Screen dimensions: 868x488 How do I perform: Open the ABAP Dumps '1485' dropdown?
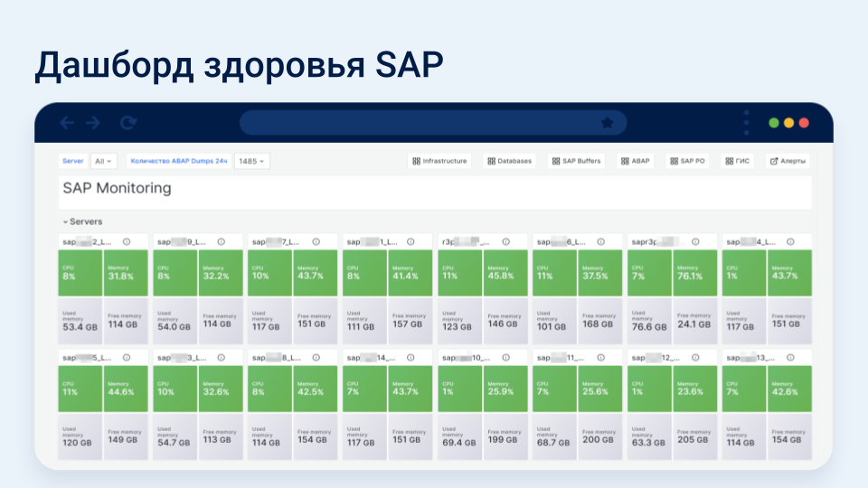pyautogui.click(x=251, y=161)
